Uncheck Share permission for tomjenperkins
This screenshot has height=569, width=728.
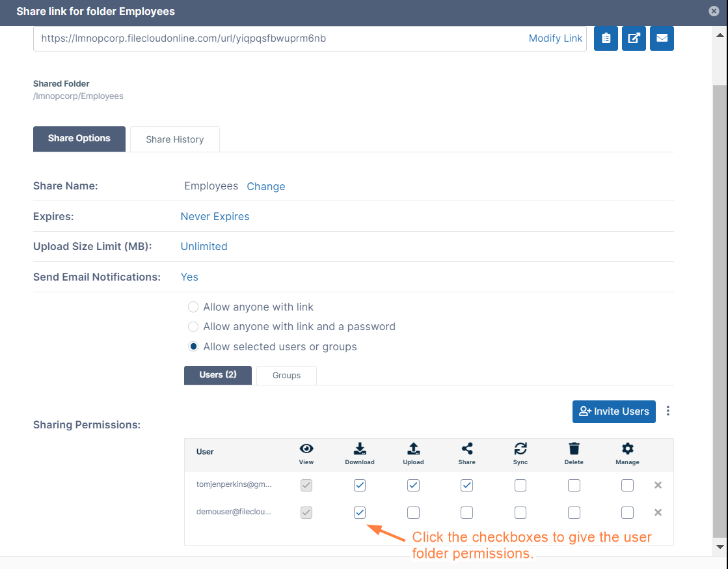point(466,485)
